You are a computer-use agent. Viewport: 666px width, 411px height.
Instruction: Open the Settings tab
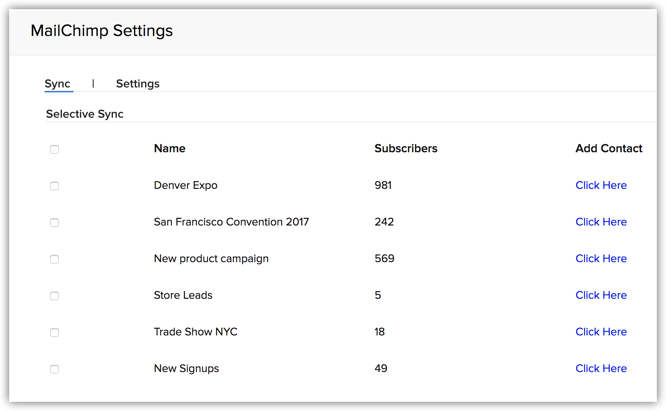pyautogui.click(x=138, y=84)
